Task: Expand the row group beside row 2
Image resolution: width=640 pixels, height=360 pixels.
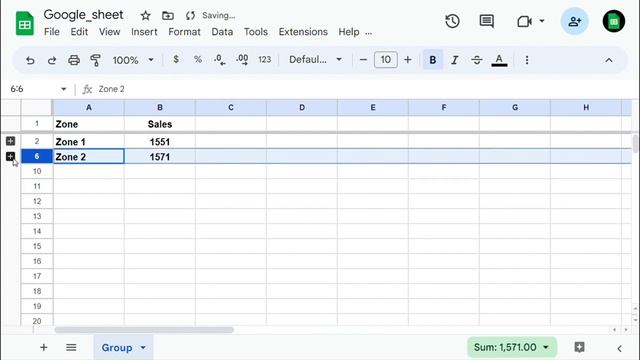Action: pyautogui.click(x=11, y=141)
